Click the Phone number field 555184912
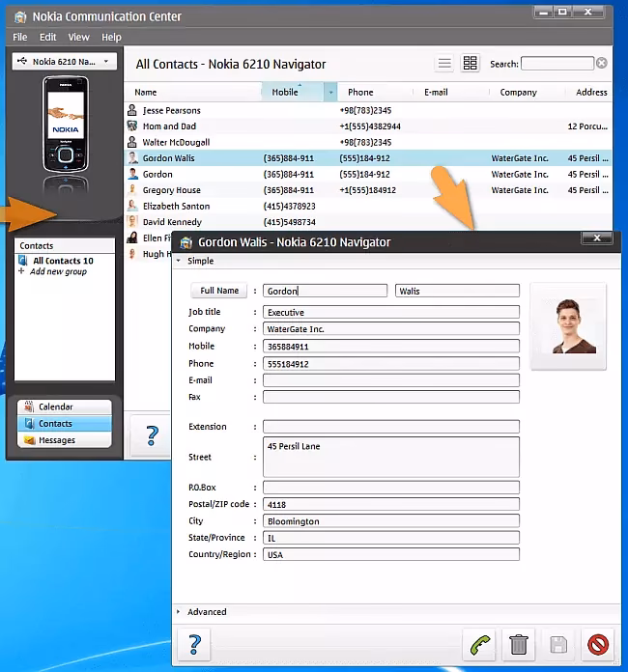628x672 pixels. [x=391, y=364]
